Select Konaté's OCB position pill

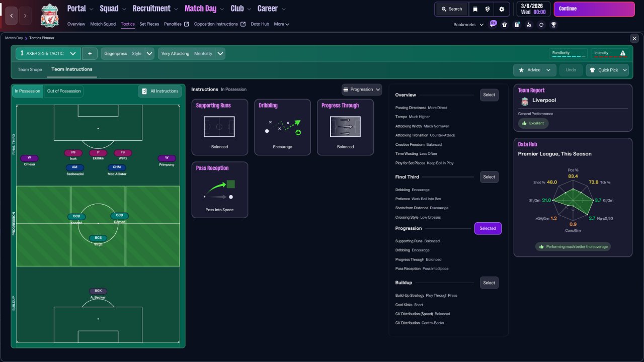pyautogui.click(x=76, y=217)
